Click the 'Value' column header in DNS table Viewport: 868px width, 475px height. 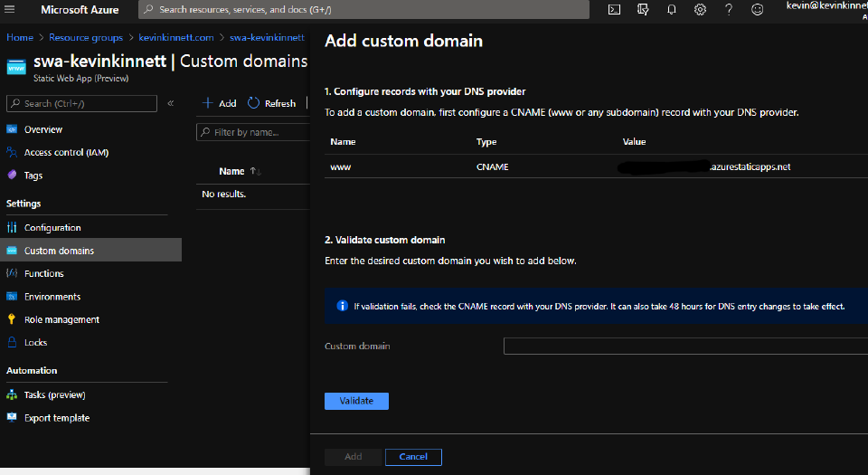point(634,142)
